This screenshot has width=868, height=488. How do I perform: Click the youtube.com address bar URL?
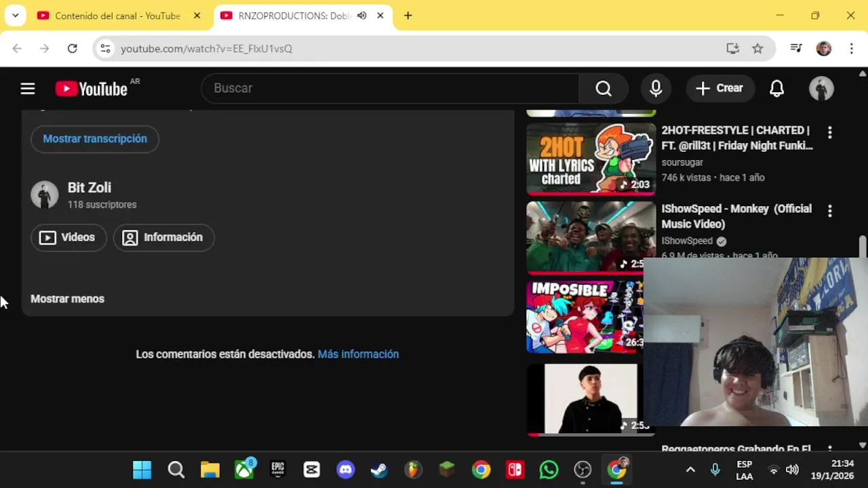[206, 49]
